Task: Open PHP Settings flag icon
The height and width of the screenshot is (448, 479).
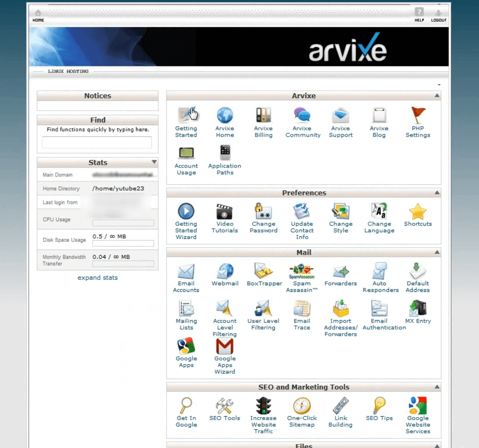Action: 418,115
